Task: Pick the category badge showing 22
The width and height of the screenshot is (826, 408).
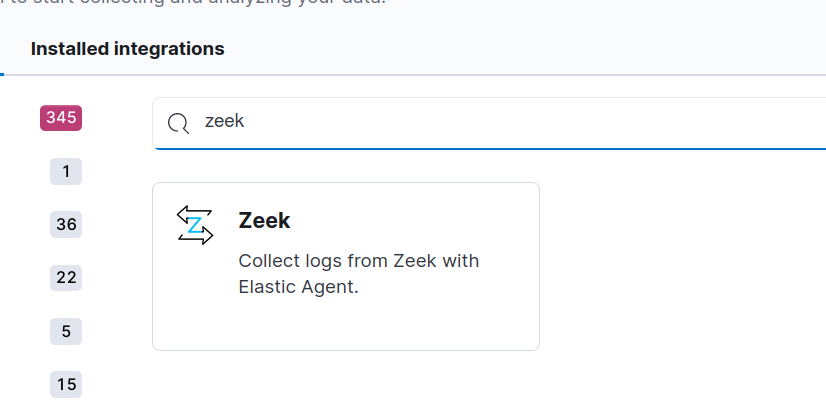Action: [x=66, y=277]
